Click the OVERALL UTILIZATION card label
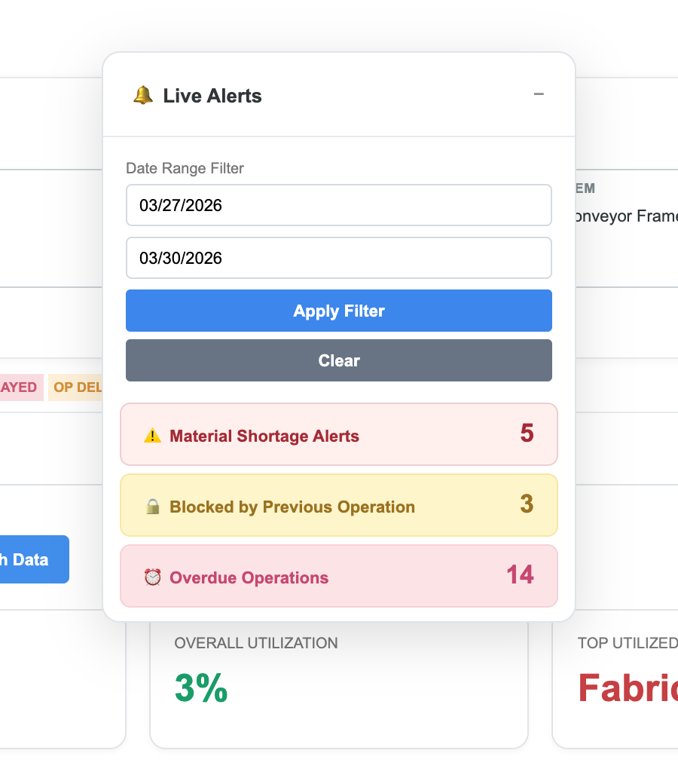This screenshot has width=678, height=784. click(x=256, y=643)
